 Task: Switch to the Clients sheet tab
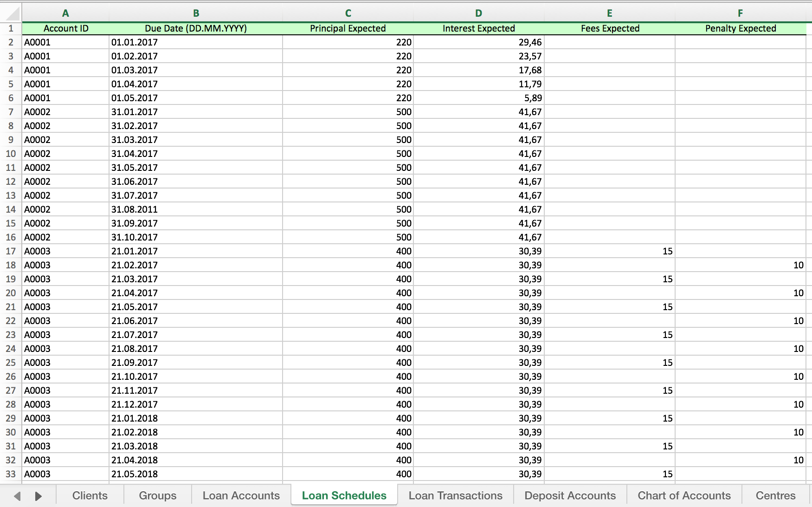(x=90, y=495)
